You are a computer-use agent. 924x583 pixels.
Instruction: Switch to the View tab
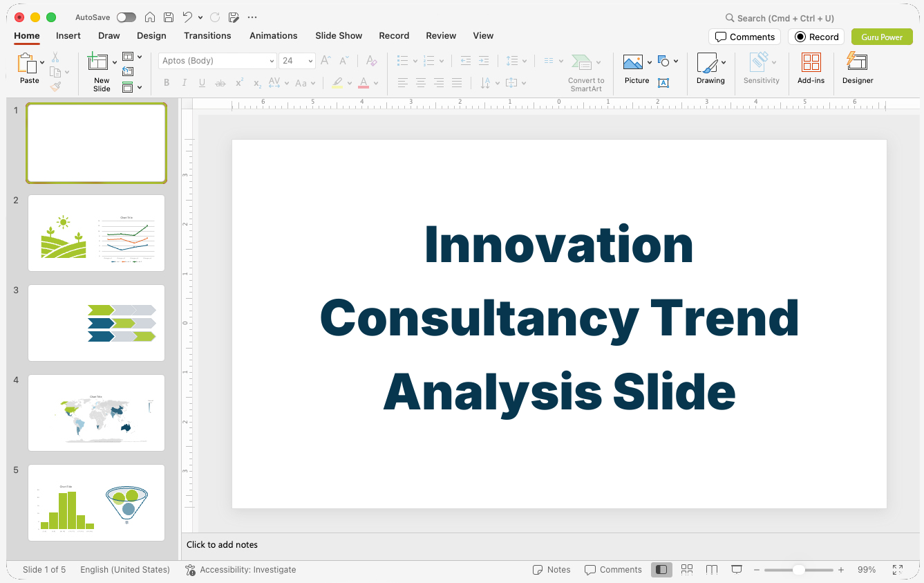[483, 35]
